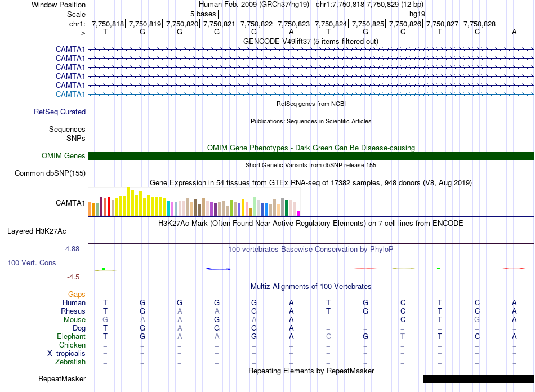Click the hg19 assembly label by the scale
The height and width of the screenshot is (392, 535).
point(417,14)
